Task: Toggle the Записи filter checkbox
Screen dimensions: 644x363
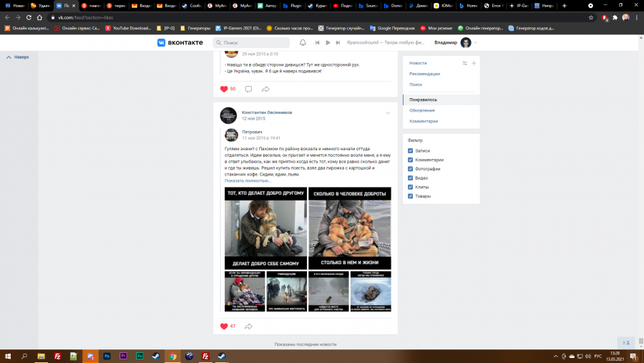Action: [x=410, y=151]
